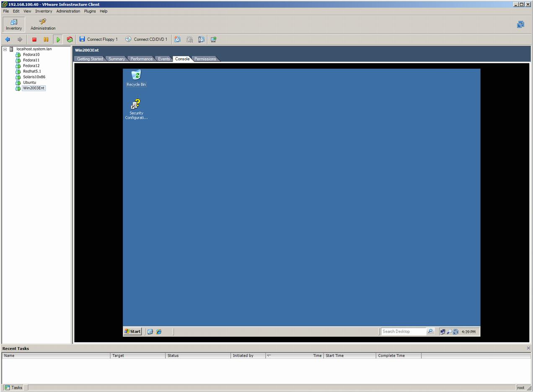Screen dimensions: 533x392
Task: Select the Fedora10 virtual machine
Action: [31, 54]
